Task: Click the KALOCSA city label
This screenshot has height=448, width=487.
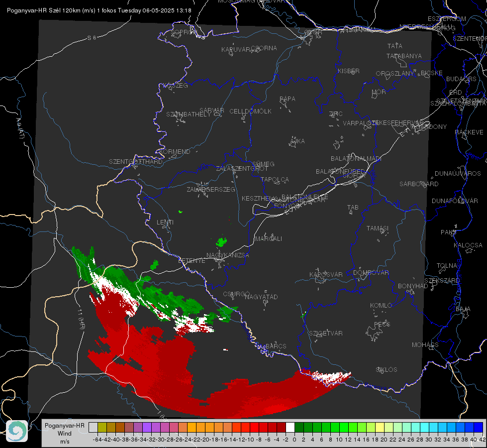Action: (468, 245)
